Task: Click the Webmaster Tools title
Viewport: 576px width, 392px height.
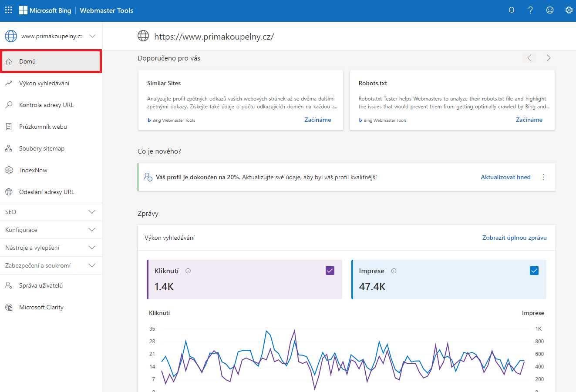Action: click(x=107, y=10)
